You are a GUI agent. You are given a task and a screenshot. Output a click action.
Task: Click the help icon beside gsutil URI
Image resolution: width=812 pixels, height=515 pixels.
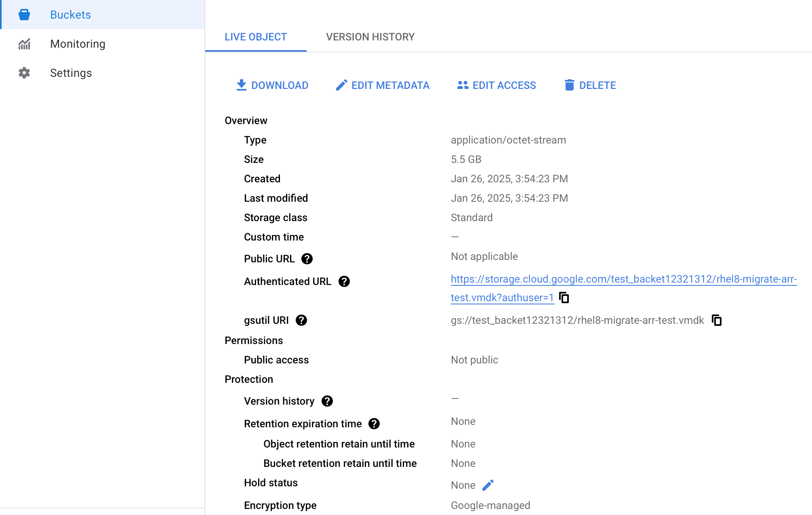pos(301,320)
